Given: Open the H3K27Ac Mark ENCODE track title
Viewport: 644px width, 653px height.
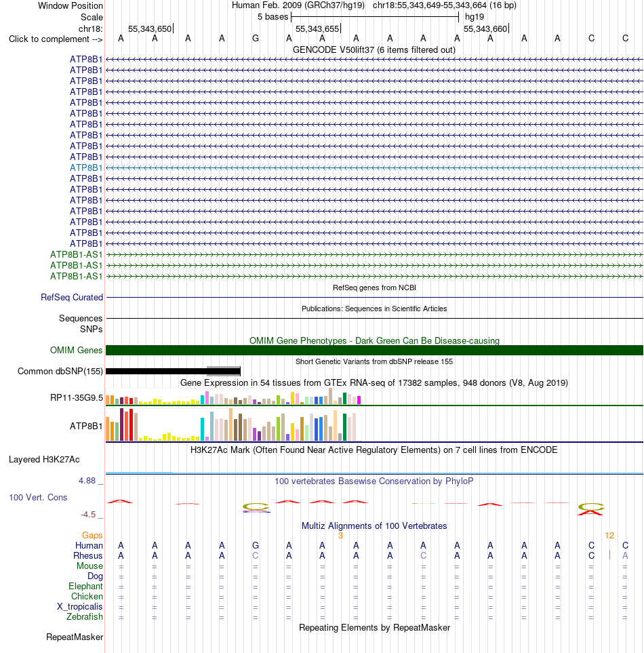Looking at the screenshot, I should tap(374, 450).
